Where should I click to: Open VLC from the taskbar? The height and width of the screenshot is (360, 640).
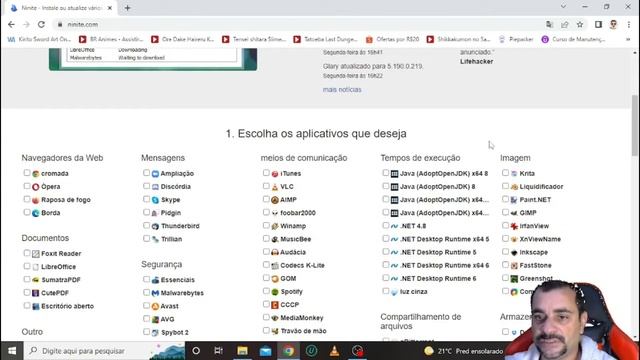pyautogui.click(x=334, y=351)
